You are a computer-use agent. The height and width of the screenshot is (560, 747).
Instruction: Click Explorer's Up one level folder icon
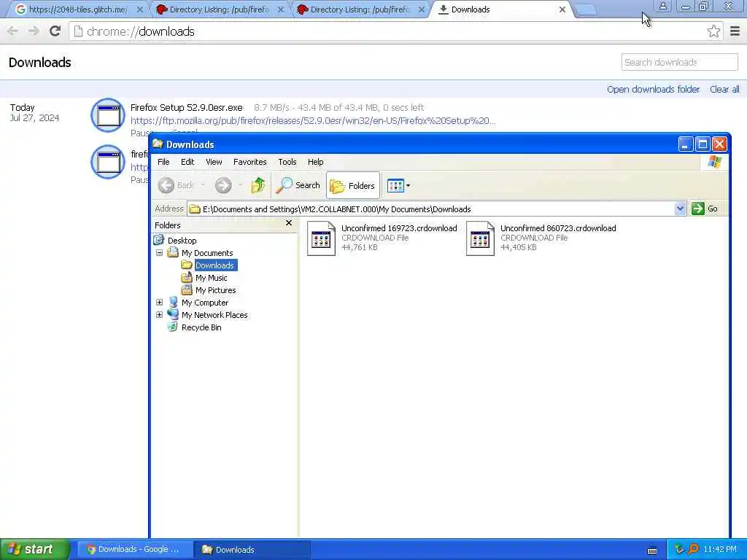coord(258,185)
